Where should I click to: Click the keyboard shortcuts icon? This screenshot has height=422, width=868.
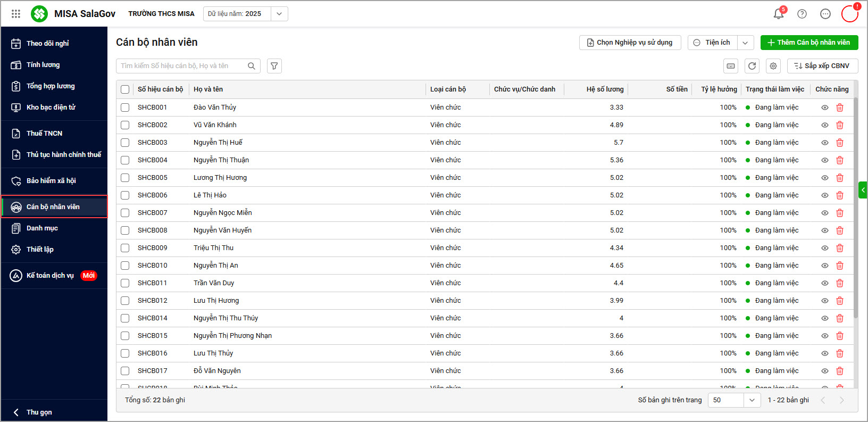[731, 66]
